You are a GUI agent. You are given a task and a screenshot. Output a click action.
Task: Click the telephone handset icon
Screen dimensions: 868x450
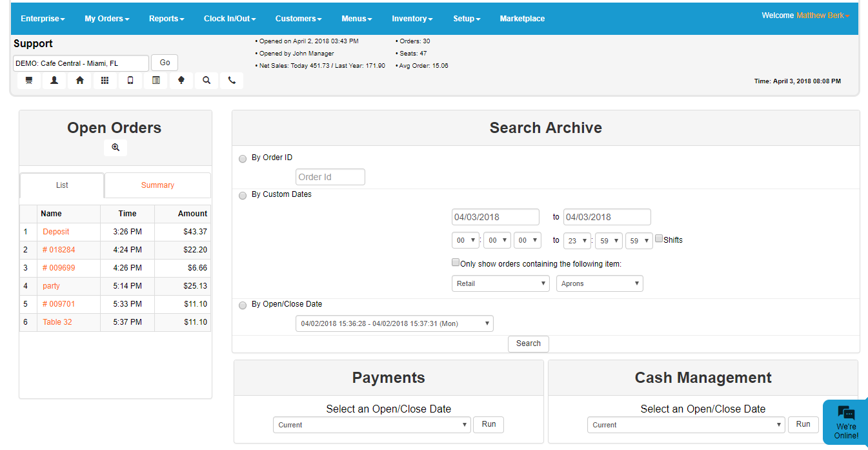pos(232,81)
